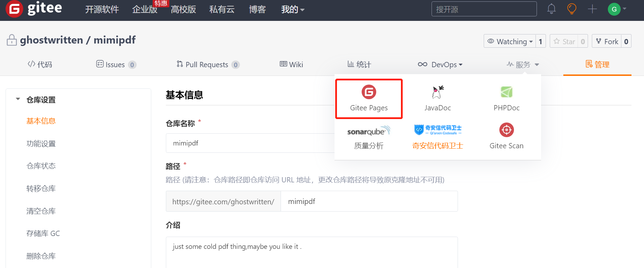The image size is (644, 268).
Task: Select 仓库状态 in sidebar
Action: point(41,166)
